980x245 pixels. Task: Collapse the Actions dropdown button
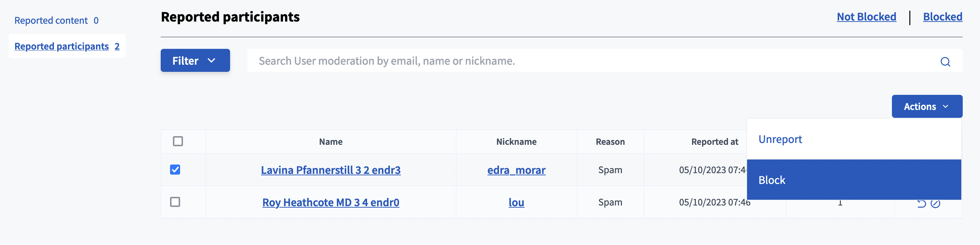[x=926, y=107]
